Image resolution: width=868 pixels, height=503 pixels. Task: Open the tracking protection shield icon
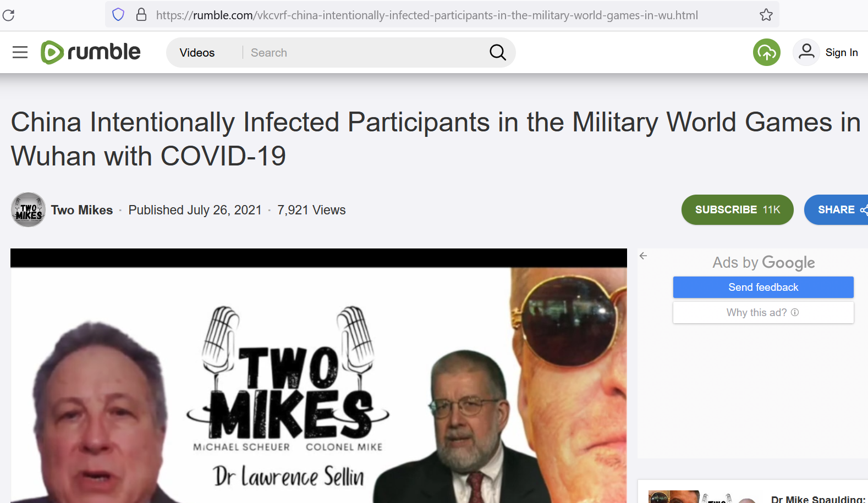[118, 15]
